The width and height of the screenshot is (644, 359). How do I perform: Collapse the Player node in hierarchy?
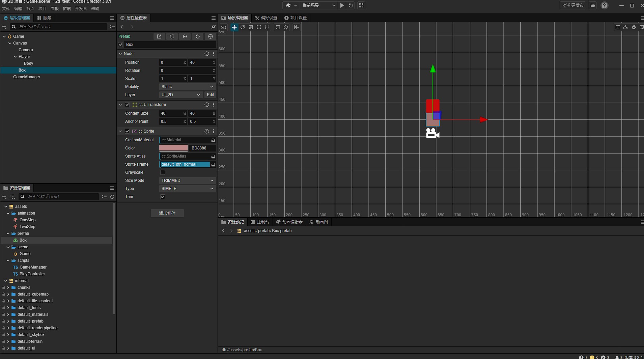pyautogui.click(x=15, y=57)
